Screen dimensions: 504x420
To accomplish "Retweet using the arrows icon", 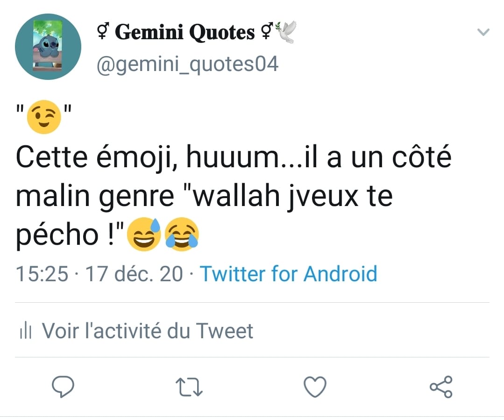I will (189, 387).
